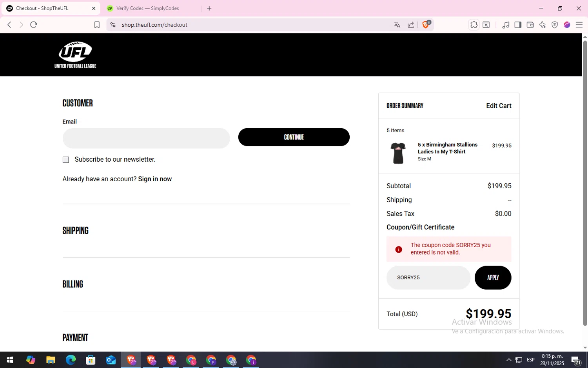This screenshot has width=588, height=368.
Task: Switch to Verify Codes — SimplyCodes tab
Action: pyautogui.click(x=147, y=8)
